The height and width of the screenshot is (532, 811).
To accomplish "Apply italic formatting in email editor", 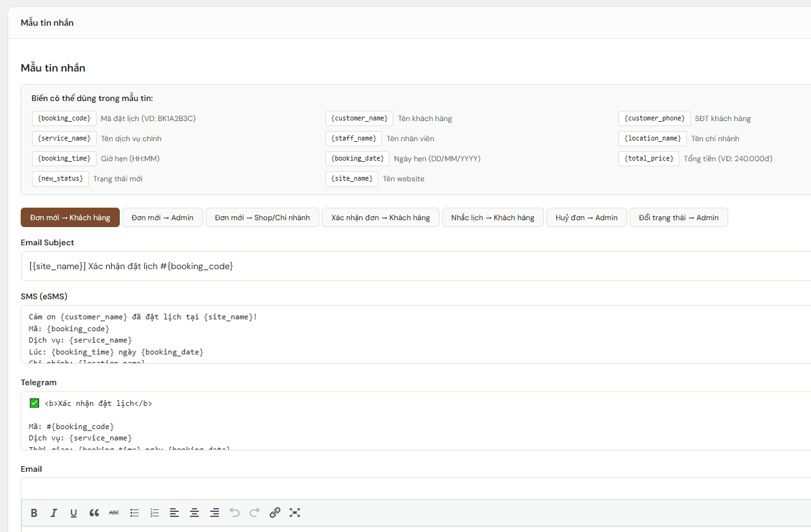I will [54, 513].
